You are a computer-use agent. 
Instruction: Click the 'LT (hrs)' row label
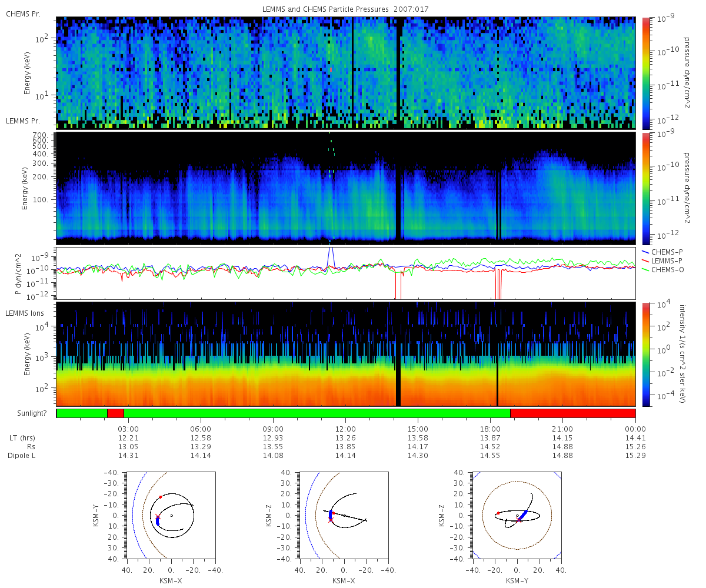click(x=23, y=437)
